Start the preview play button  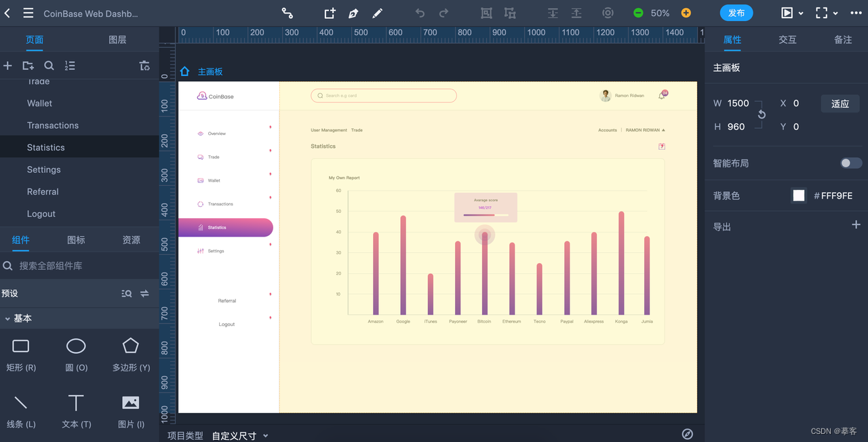[787, 13]
